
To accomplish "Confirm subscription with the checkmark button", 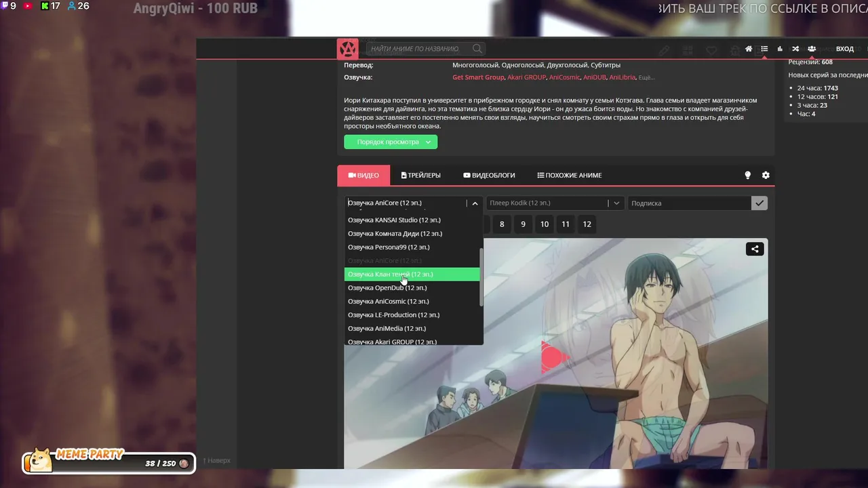I will (x=759, y=203).
